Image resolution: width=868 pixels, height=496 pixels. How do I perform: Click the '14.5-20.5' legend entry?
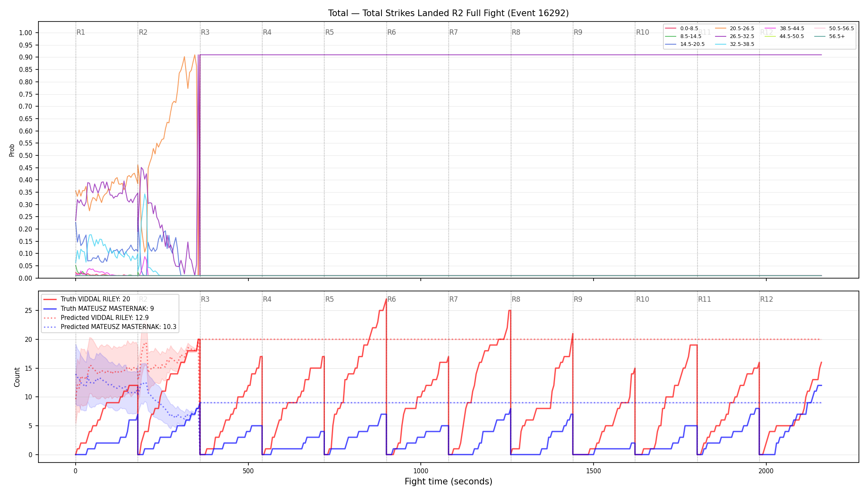click(685, 44)
